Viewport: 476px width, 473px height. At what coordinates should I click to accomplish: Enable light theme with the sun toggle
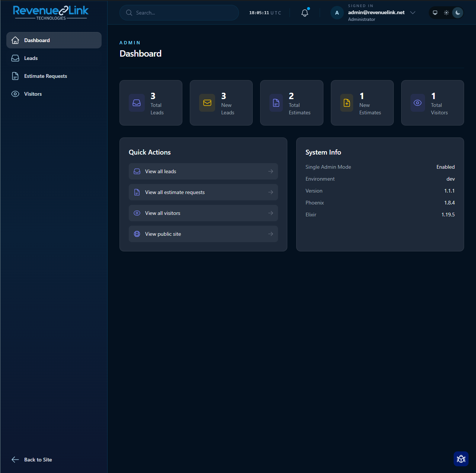tap(446, 13)
